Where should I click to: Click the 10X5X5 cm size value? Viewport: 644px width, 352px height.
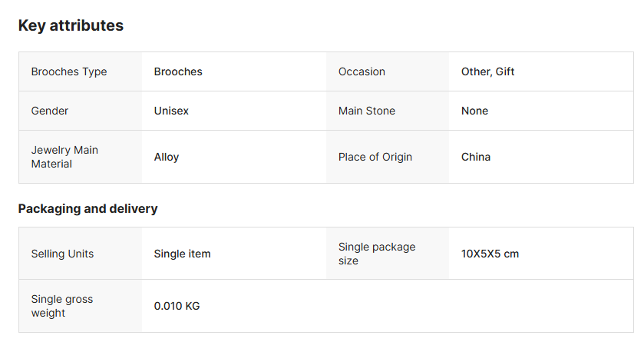tap(490, 254)
